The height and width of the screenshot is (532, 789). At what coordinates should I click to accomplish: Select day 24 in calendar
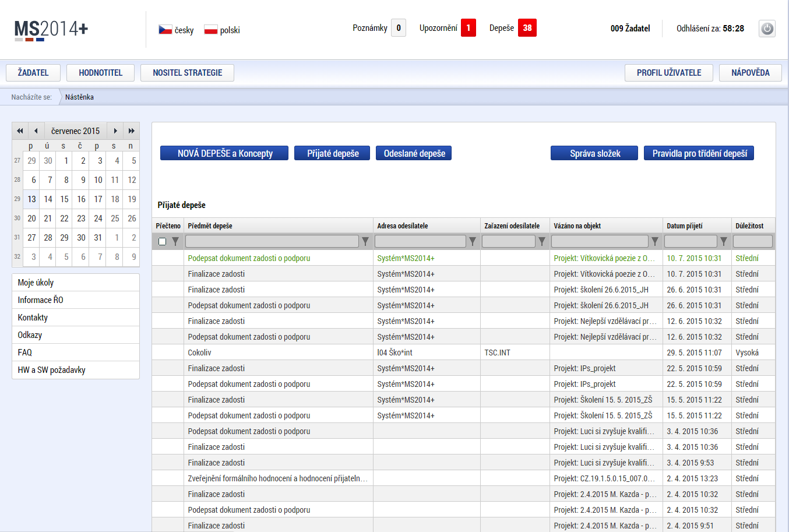[x=98, y=219]
